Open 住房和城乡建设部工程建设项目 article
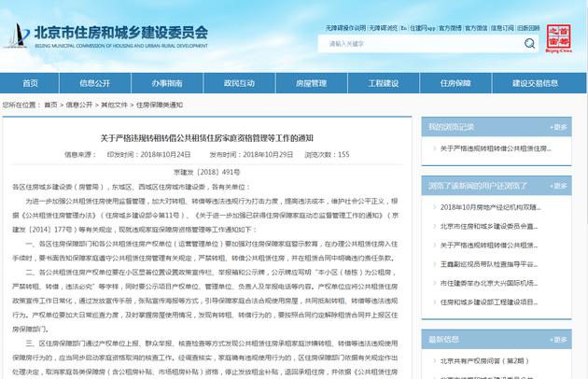 click(x=489, y=302)
